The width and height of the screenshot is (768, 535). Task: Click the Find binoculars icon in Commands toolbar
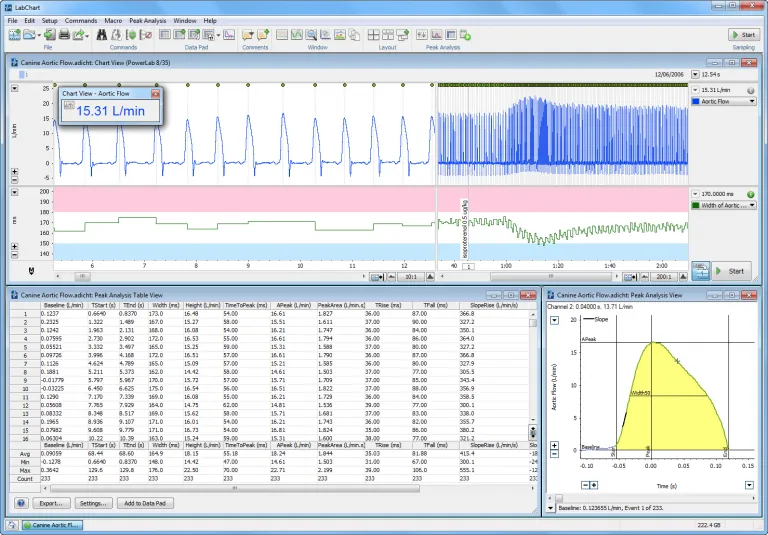coord(103,35)
